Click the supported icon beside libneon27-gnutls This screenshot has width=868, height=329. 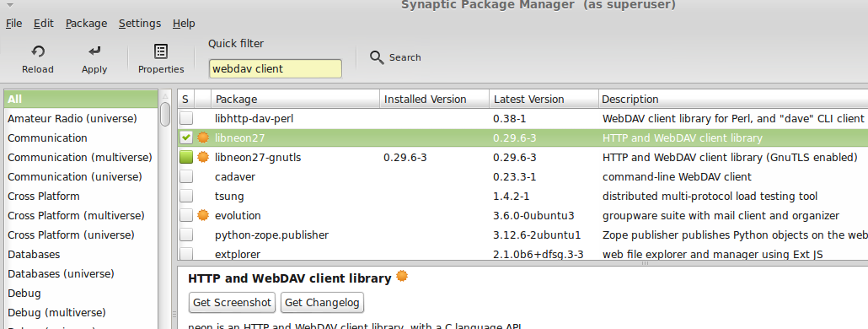tap(204, 157)
